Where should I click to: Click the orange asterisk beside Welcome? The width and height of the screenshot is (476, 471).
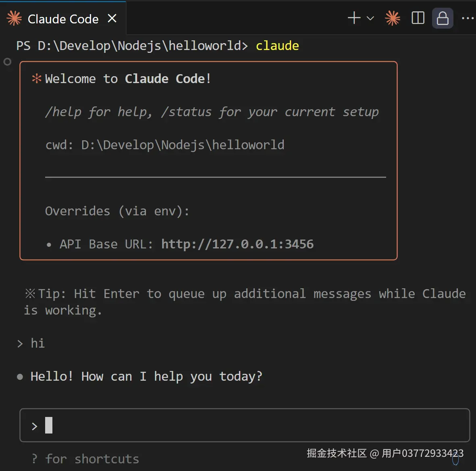click(37, 79)
